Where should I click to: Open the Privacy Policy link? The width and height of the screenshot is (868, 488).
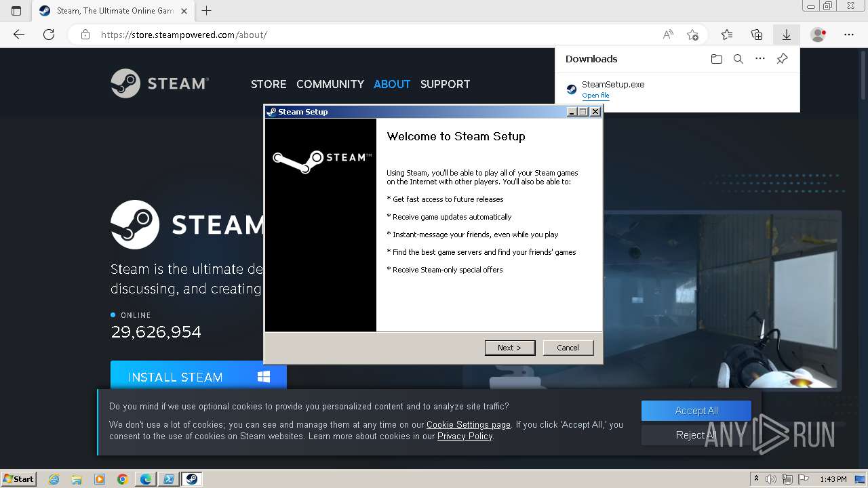click(x=465, y=436)
